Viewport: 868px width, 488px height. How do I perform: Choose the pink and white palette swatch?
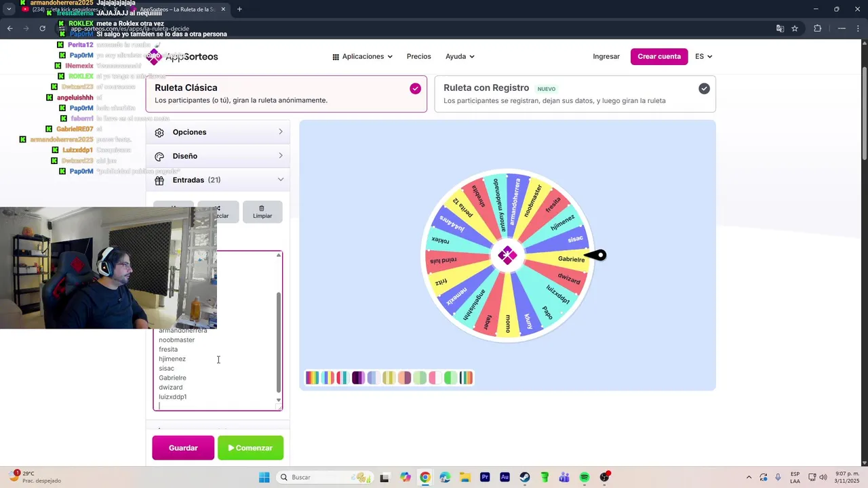[435, 378]
